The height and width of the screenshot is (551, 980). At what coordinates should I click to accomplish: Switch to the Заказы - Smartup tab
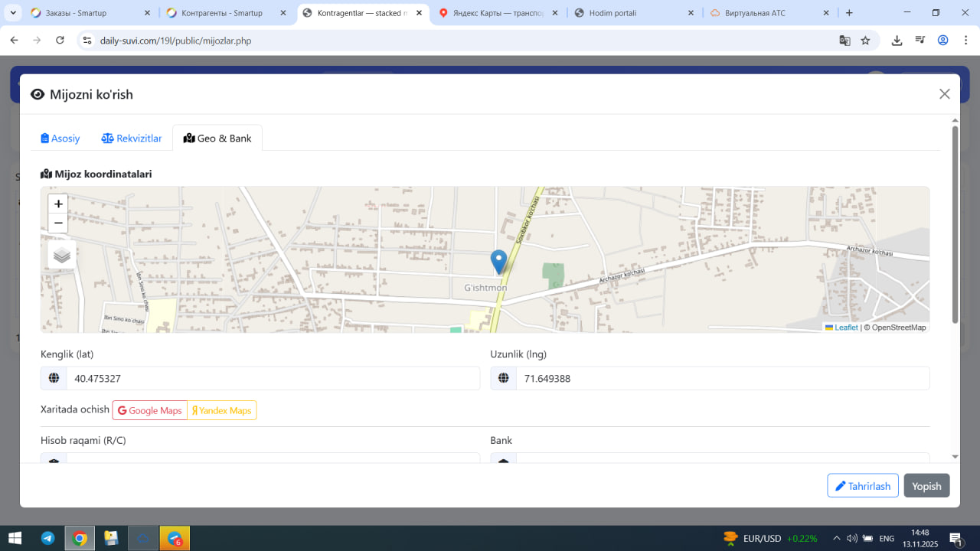click(91, 13)
